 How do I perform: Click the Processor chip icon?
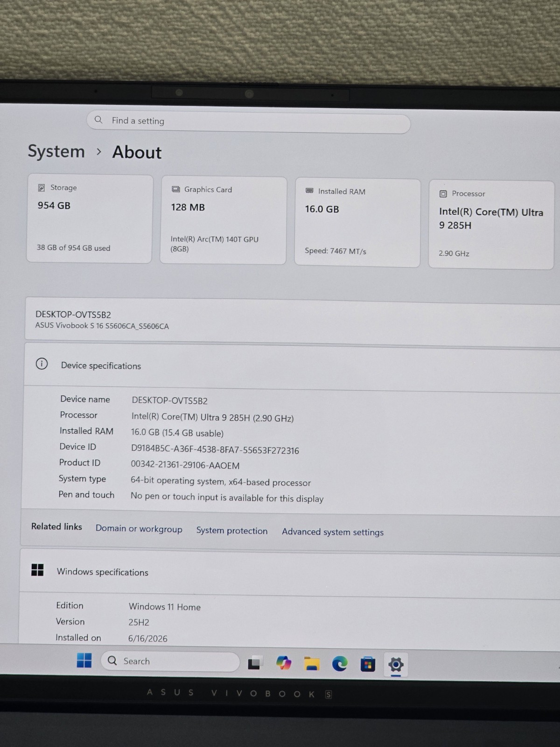pos(443,193)
